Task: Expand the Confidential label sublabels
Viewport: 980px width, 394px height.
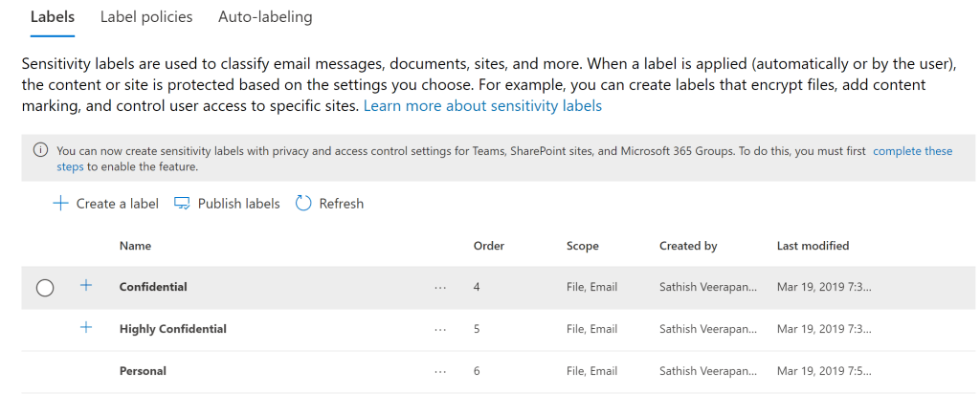Action: (86, 286)
